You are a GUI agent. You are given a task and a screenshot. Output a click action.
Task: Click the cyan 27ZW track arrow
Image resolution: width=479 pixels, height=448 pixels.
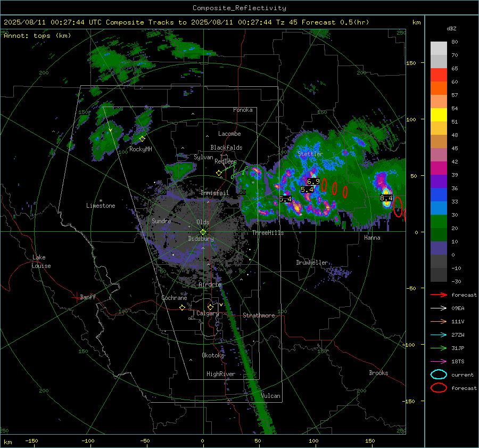(439, 335)
